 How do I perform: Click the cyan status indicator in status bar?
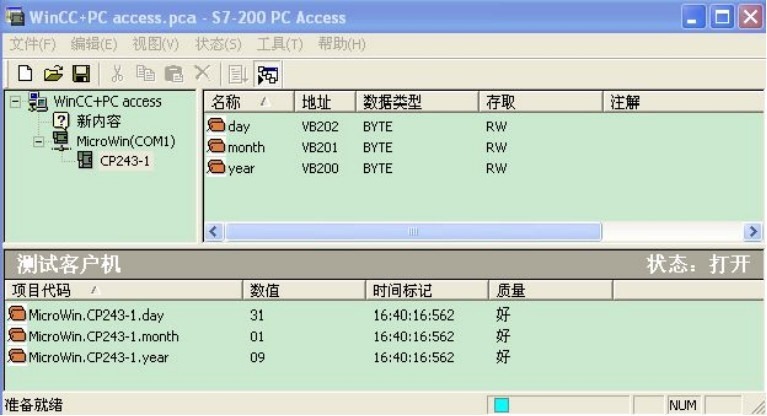pyautogui.click(x=501, y=405)
